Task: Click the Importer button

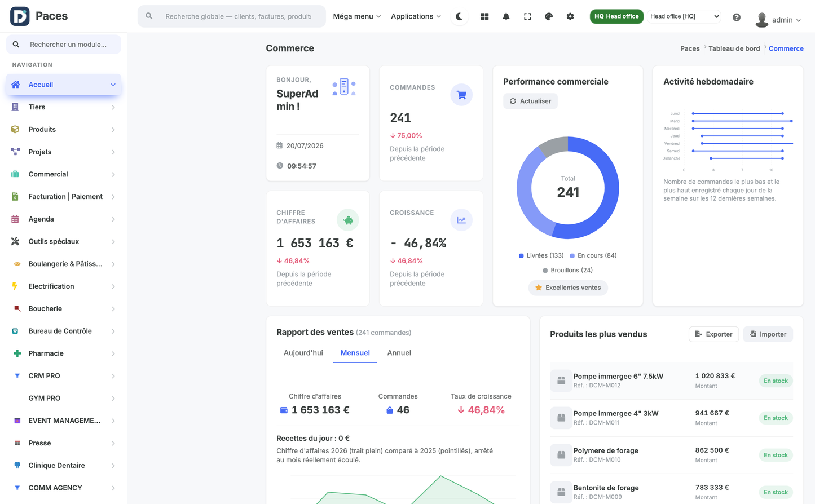Action: tap(768, 334)
